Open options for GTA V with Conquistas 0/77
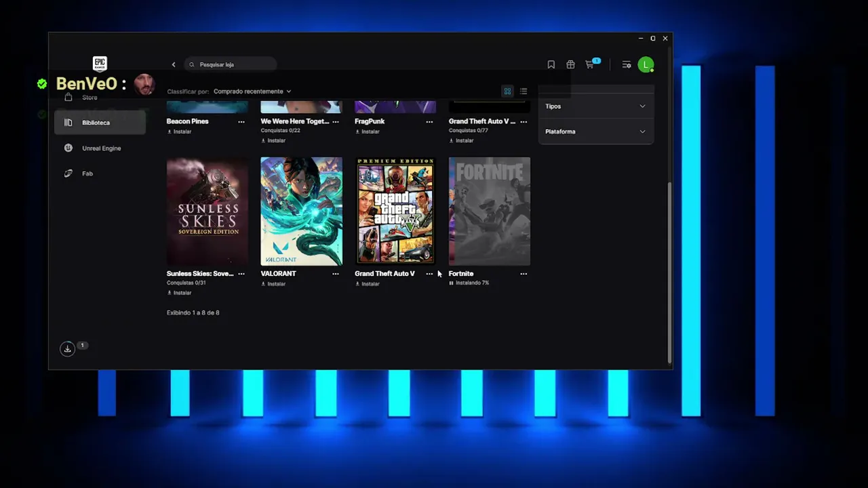This screenshot has width=868, height=488. click(x=524, y=122)
